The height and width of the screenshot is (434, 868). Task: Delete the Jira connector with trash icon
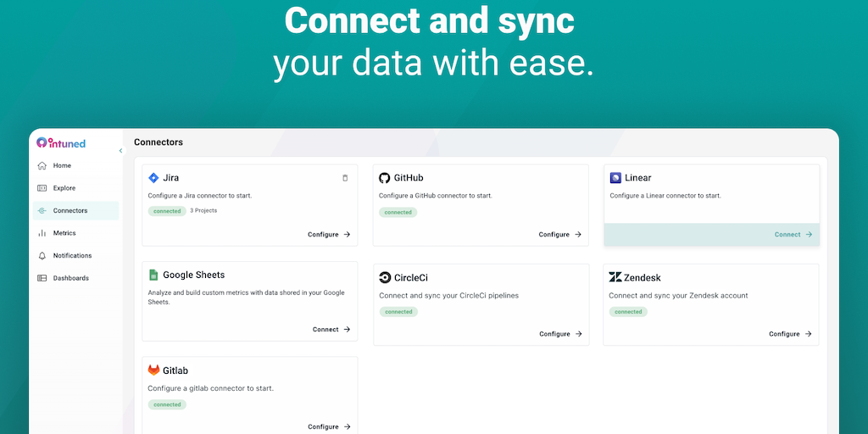point(345,178)
